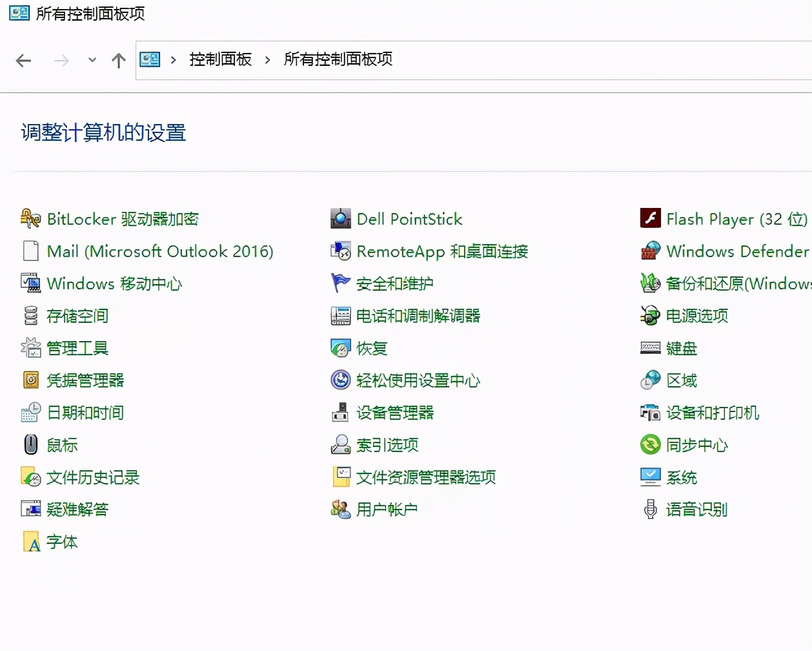812x651 pixels.
Task: Open the 字体 fonts item
Action: 62,542
